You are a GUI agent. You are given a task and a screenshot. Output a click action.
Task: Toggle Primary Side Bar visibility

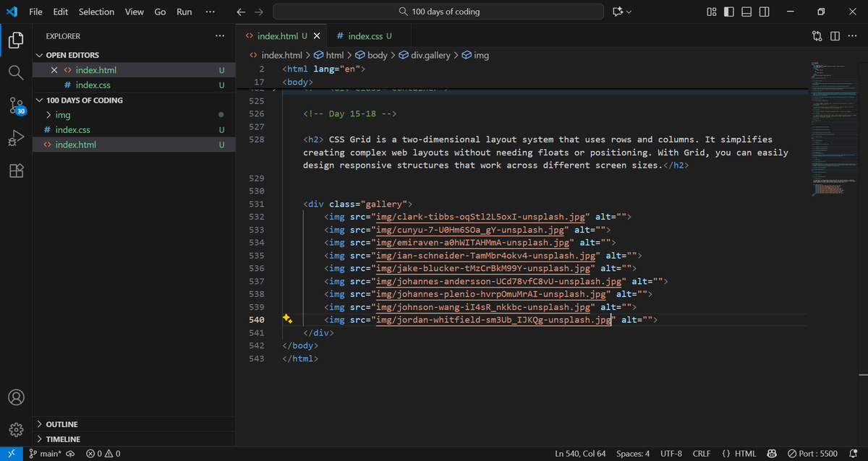pyautogui.click(x=728, y=12)
